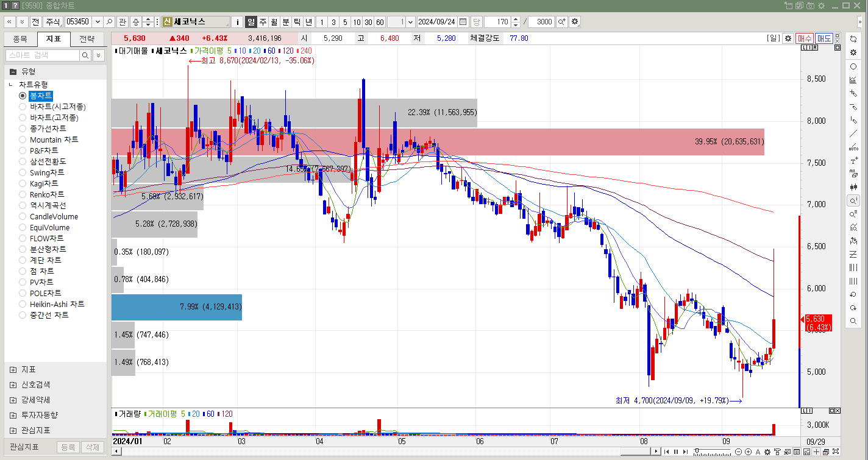868x460 pixels.
Task: Click the blue 매도 sell button
Action: pos(824,38)
